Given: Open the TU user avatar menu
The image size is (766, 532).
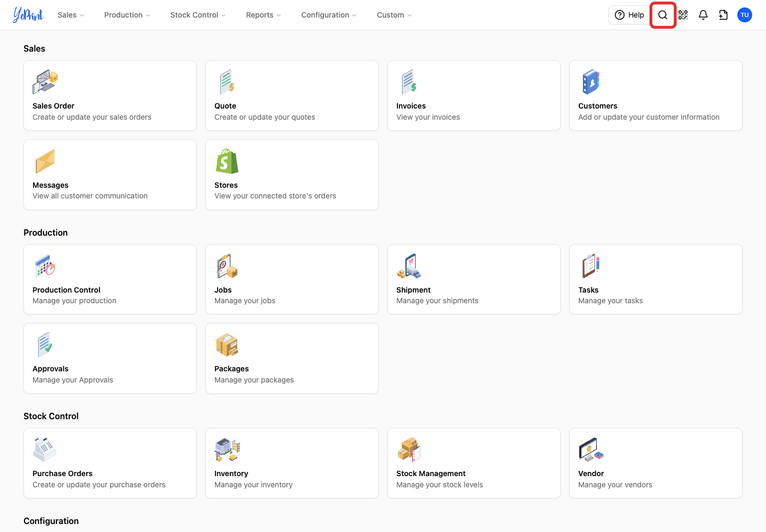Looking at the screenshot, I should [745, 15].
